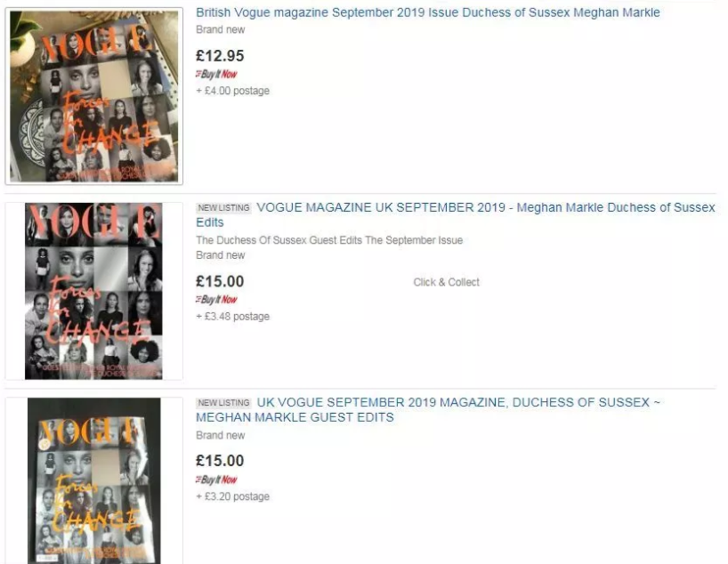Click the Click & Collect label
Viewport: 728px width, 564px height.
pyautogui.click(x=447, y=282)
